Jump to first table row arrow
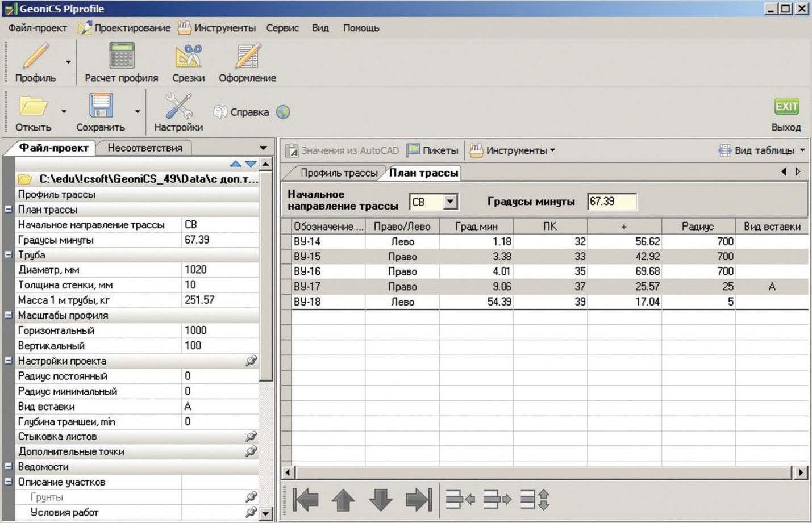 (306, 500)
